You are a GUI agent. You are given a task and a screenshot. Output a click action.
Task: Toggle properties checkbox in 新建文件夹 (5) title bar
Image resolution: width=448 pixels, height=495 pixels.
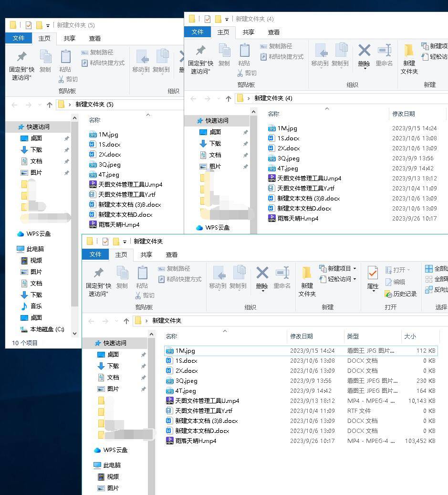(29, 25)
